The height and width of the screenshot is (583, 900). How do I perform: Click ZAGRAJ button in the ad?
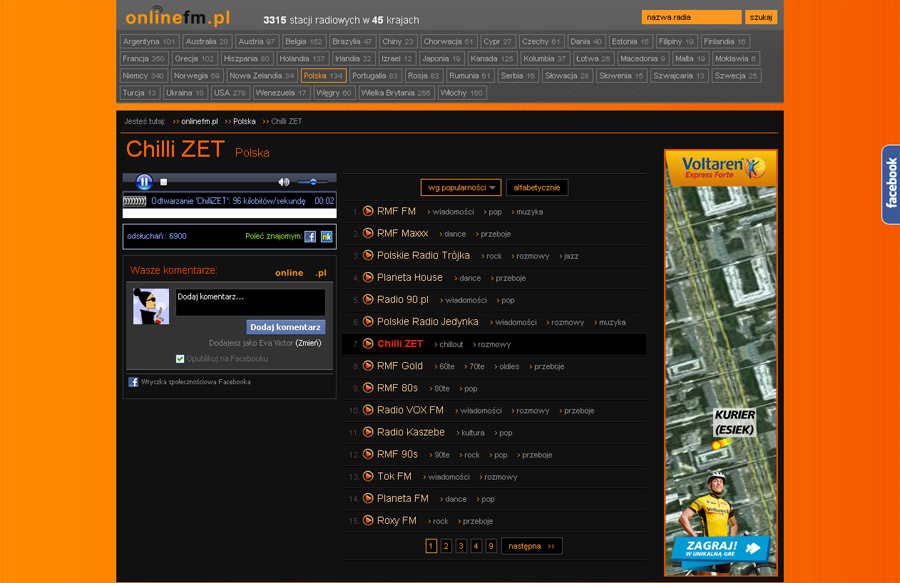[722, 549]
